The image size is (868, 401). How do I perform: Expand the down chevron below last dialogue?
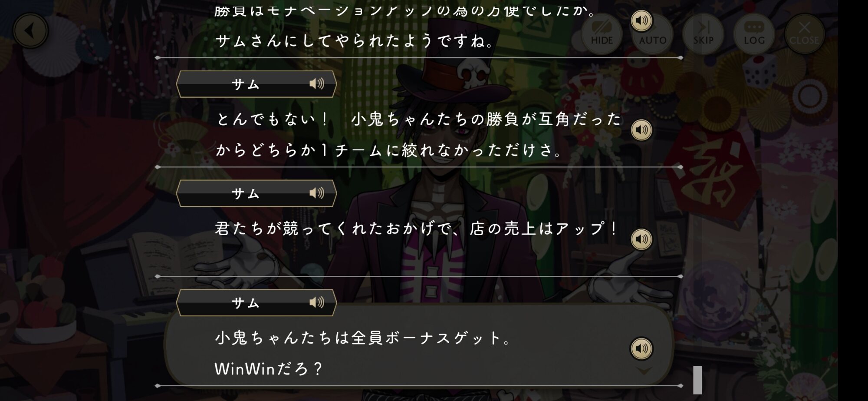click(644, 371)
